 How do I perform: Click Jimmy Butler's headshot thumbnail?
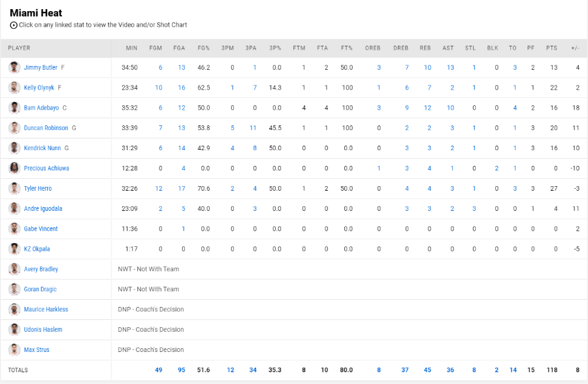(x=14, y=67)
